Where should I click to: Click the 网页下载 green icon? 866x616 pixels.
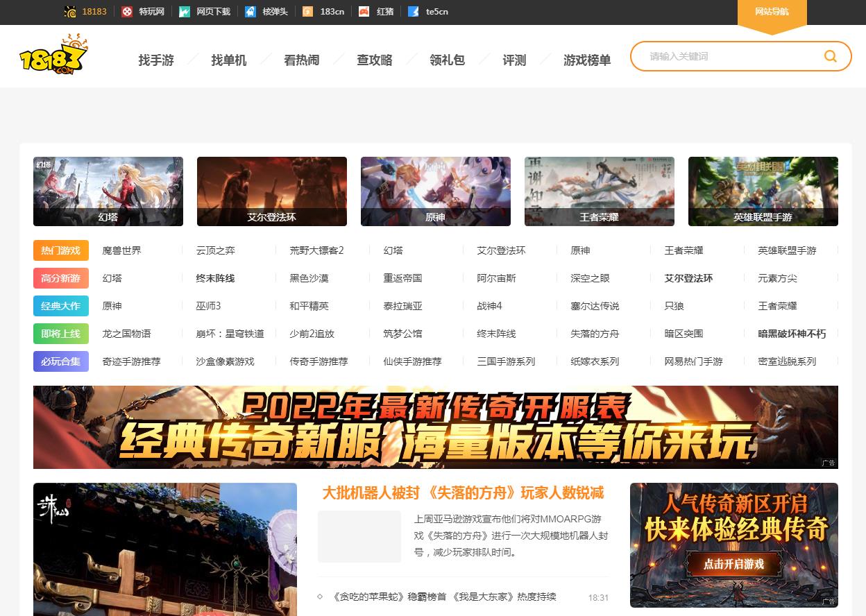(x=184, y=12)
